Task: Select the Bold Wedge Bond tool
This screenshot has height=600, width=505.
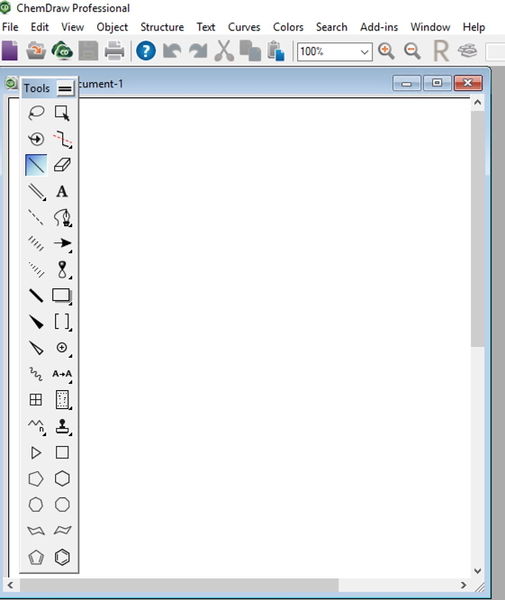Action: pyautogui.click(x=36, y=322)
